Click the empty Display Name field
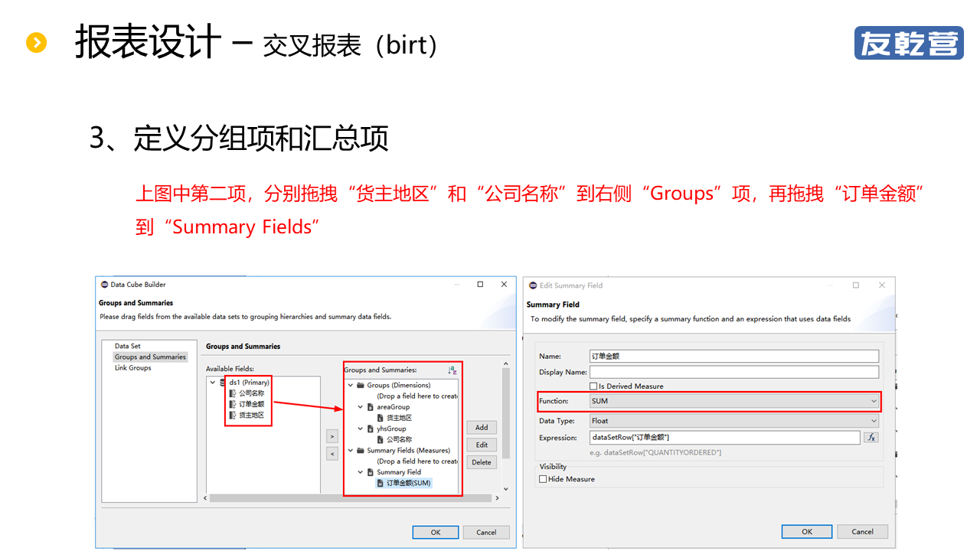 pyautogui.click(x=734, y=372)
